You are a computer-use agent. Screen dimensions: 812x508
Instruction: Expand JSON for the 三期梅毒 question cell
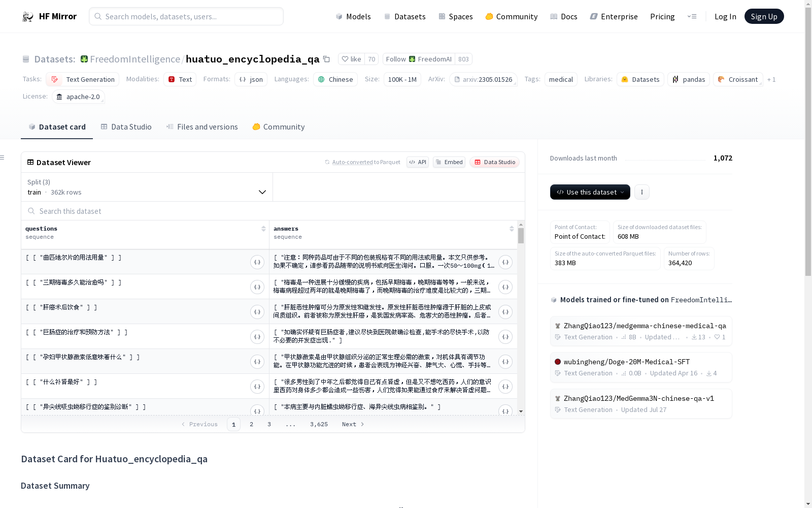coord(257,287)
